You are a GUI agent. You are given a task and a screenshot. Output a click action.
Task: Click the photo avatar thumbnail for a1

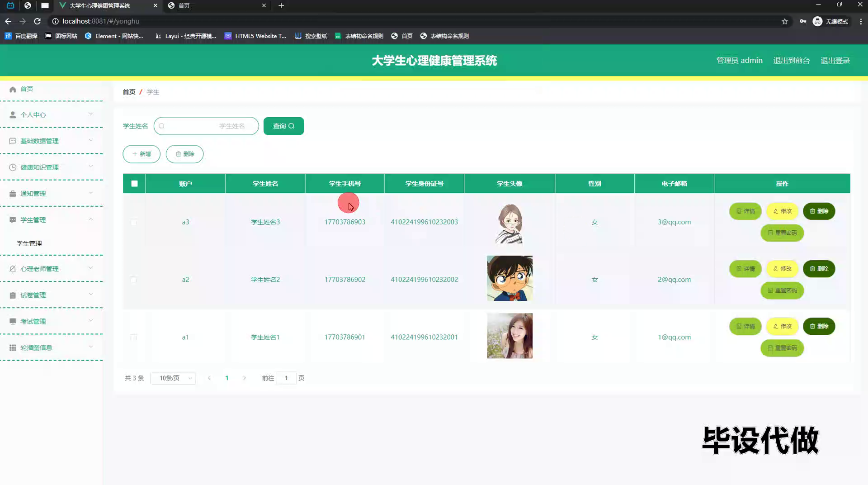pos(509,336)
